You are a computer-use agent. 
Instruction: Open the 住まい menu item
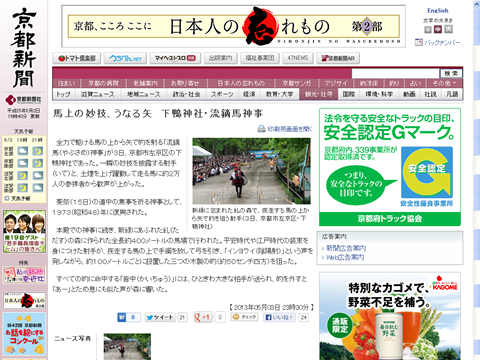point(67,83)
